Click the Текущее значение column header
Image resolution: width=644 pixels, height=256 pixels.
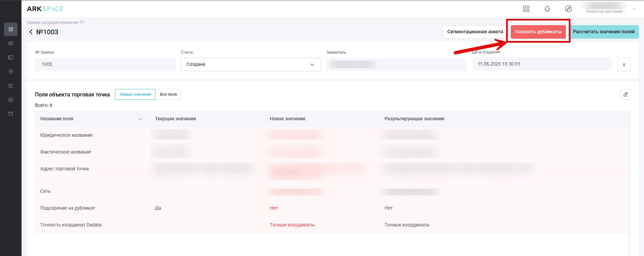pos(176,119)
